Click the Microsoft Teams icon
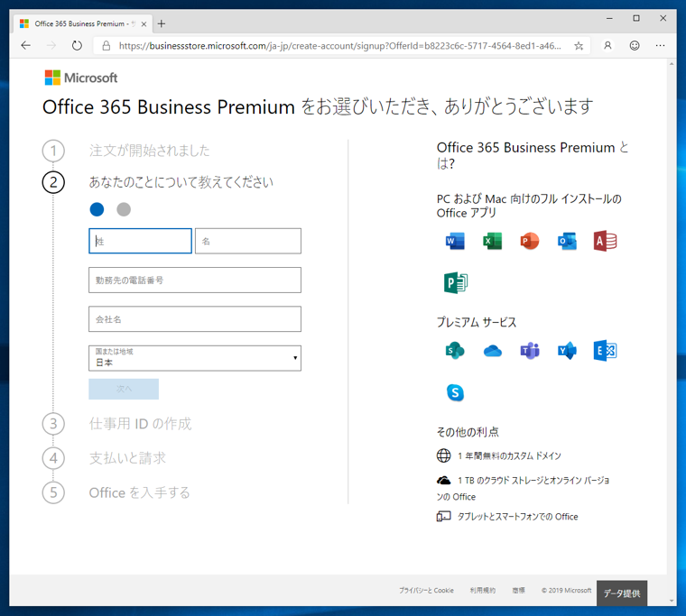The image size is (686, 616). point(530,351)
